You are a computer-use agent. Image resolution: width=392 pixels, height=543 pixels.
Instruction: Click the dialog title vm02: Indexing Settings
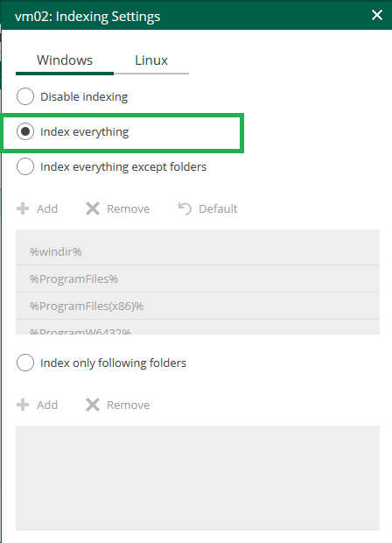pyautogui.click(x=87, y=17)
